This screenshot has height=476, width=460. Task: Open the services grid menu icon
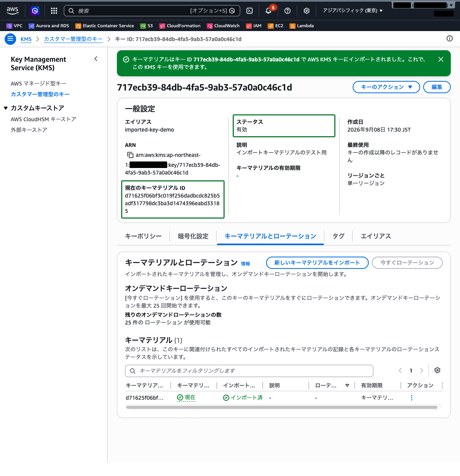click(x=54, y=11)
